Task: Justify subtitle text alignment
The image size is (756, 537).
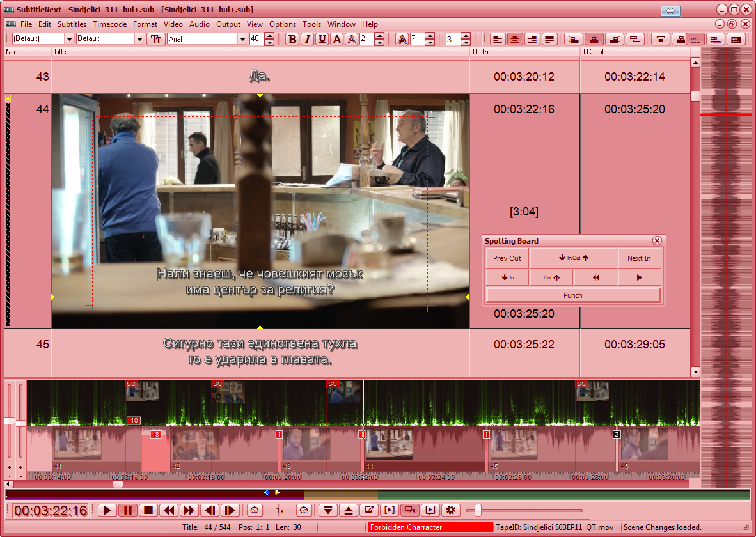Action: pyautogui.click(x=549, y=39)
